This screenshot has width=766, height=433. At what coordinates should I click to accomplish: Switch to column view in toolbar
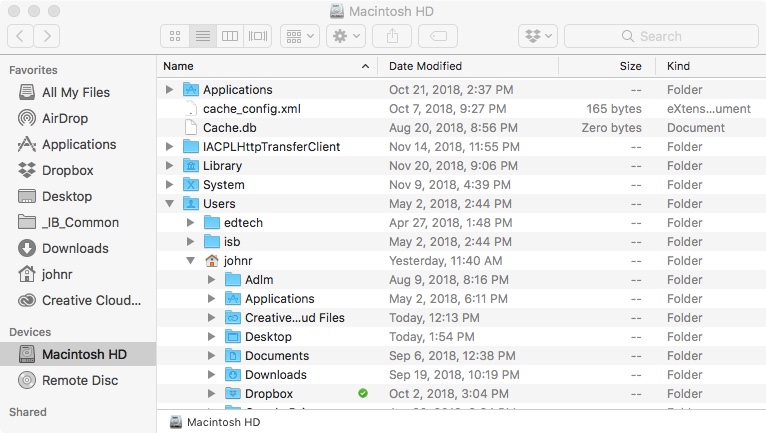(230, 36)
